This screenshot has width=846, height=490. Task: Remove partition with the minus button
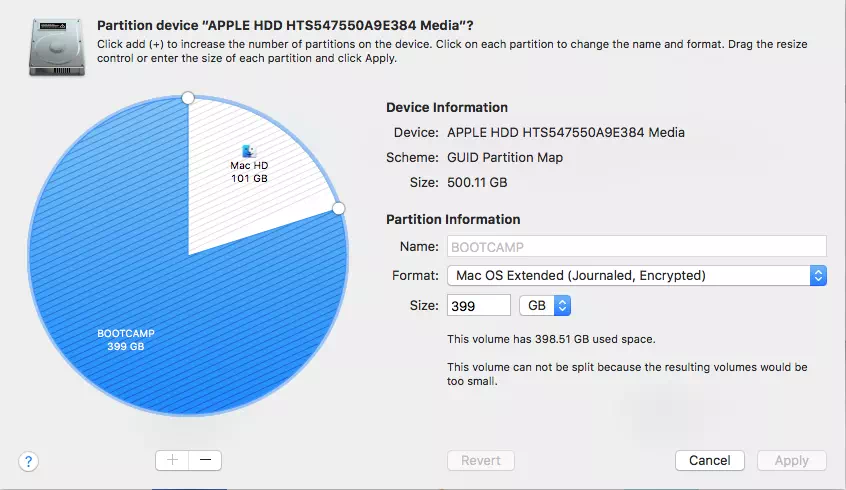coord(205,460)
